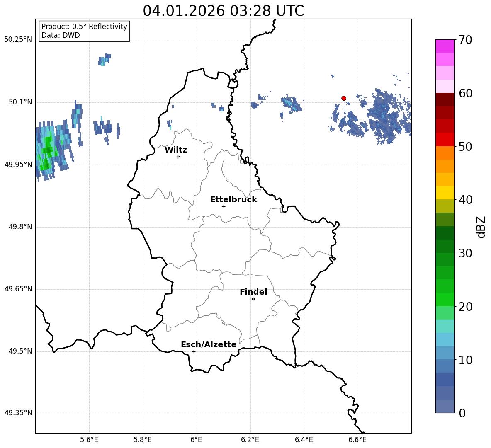Screen dimensions: 491x448
Task: Click the 6.4°E longitude label
Action: 304,440
